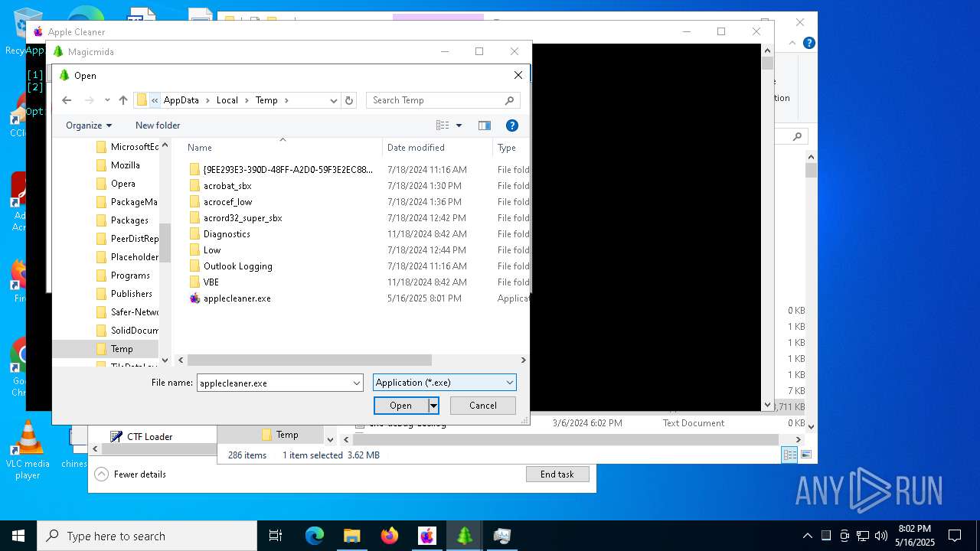Open the view options dropdown arrow
This screenshot has width=980, height=551.
pyautogui.click(x=459, y=126)
